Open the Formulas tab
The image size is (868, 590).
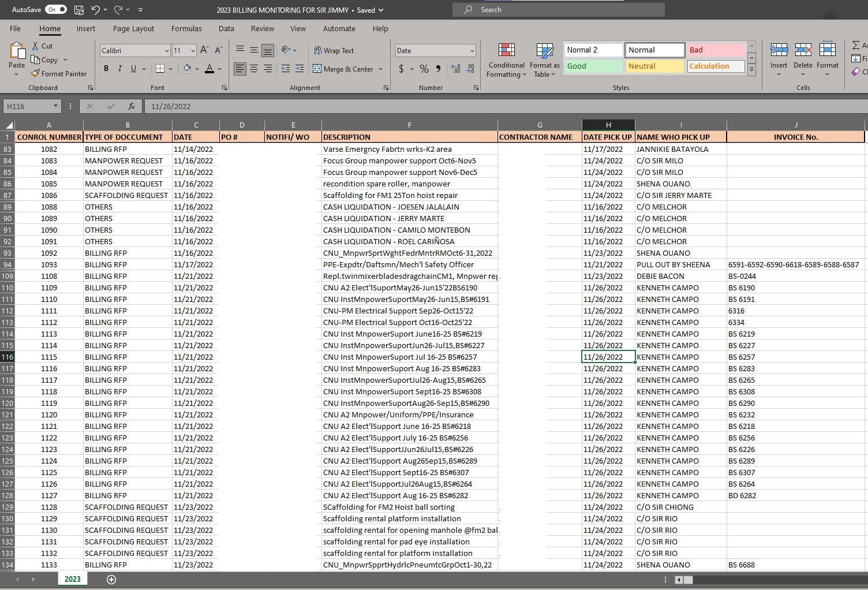click(186, 28)
